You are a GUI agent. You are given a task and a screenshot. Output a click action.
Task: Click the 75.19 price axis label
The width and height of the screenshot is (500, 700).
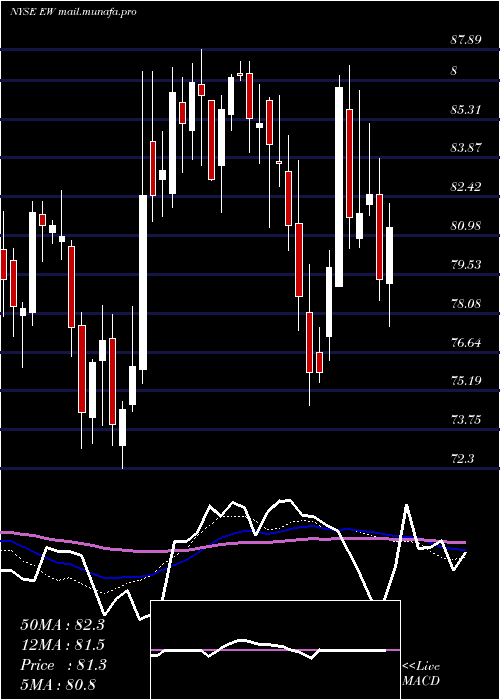(x=466, y=381)
